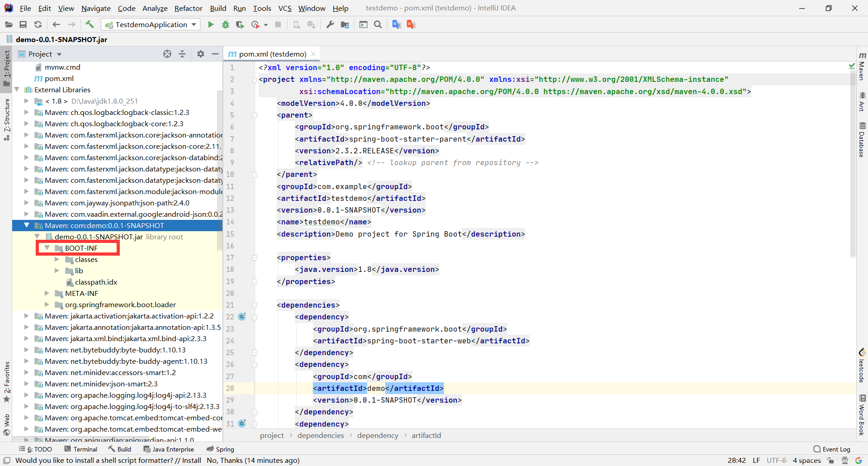Open the Maven side panel
The height and width of the screenshot is (466, 868).
point(862,66)
